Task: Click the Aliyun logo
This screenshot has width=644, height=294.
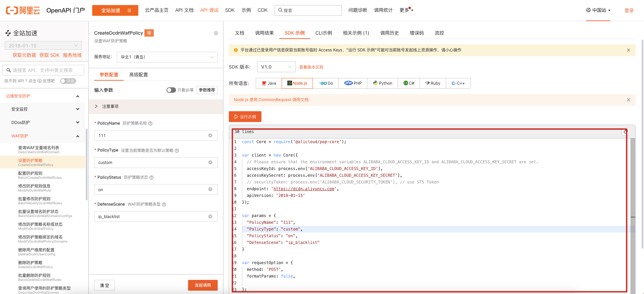Action: tap(23, 10)
